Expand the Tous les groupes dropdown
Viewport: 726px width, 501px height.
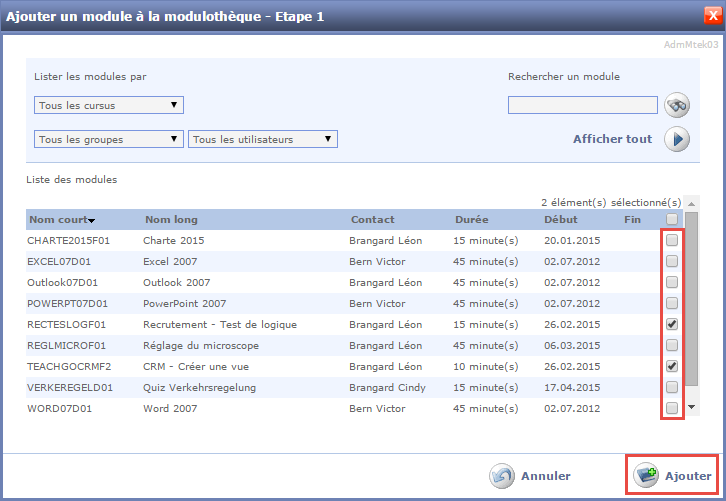[x=109, y=139]
